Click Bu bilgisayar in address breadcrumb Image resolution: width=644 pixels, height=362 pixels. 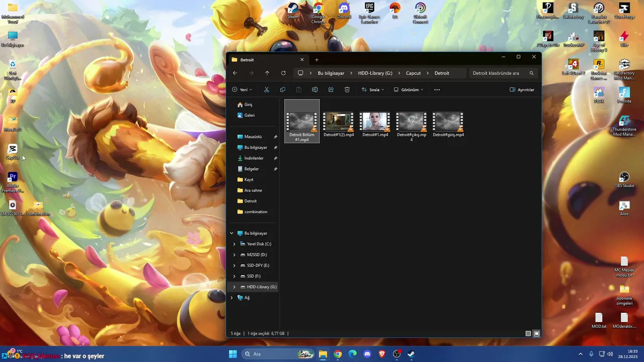(x=331, y=73)
